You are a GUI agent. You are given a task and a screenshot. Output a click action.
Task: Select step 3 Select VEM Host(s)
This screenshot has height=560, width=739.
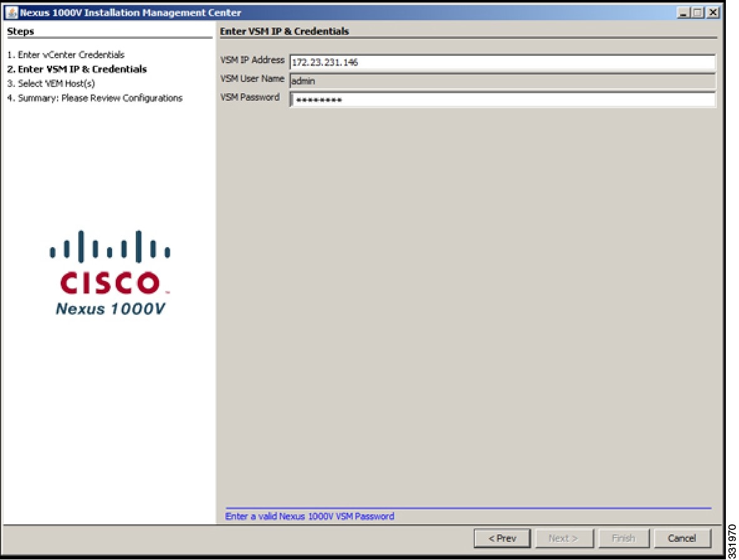point(51,83)
